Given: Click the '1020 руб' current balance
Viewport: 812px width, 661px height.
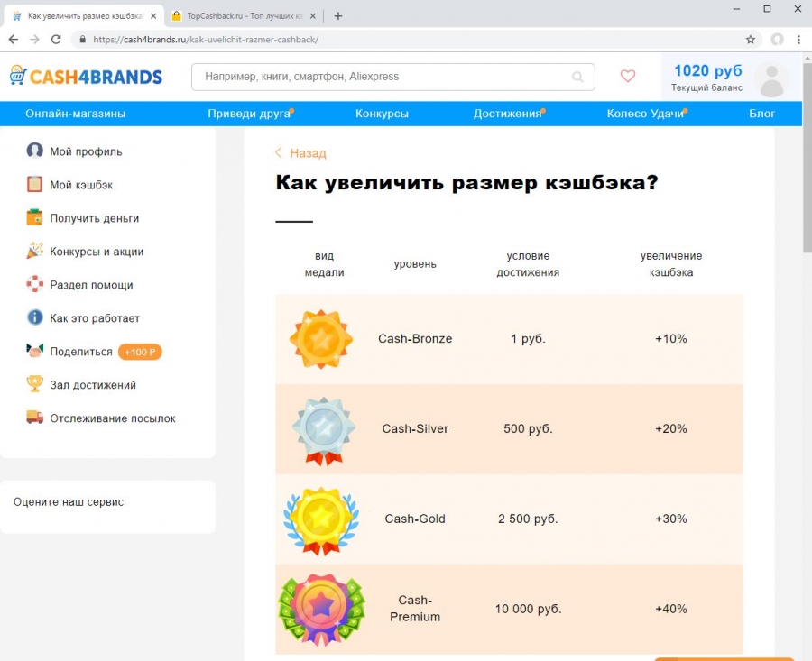Looking at the screenshot, I should [x=708, y=71].
